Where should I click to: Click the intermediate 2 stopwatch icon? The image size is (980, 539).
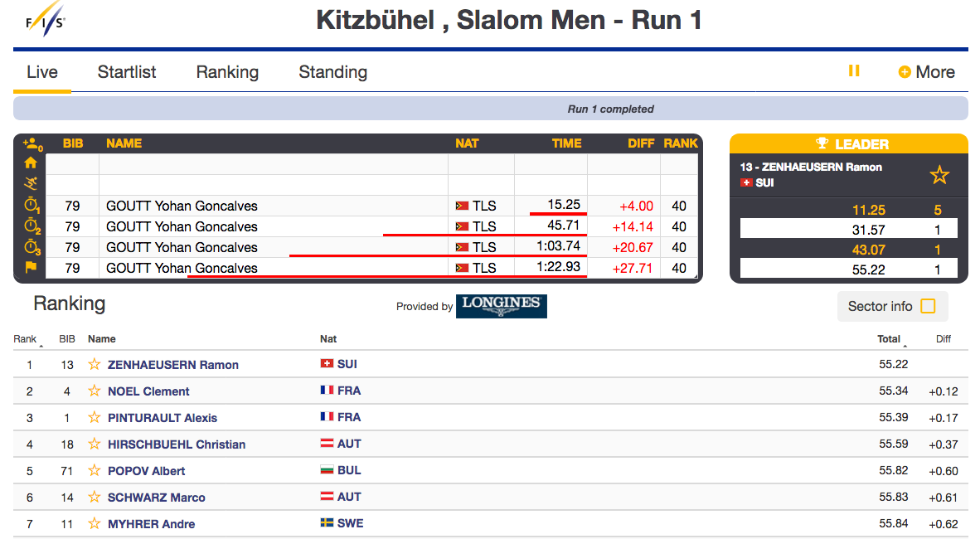click(32, 226)
